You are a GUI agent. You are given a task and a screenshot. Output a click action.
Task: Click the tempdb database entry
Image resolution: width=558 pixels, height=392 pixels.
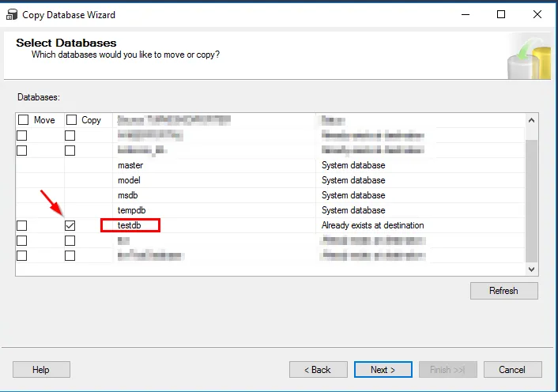click(x=131, y=211)
